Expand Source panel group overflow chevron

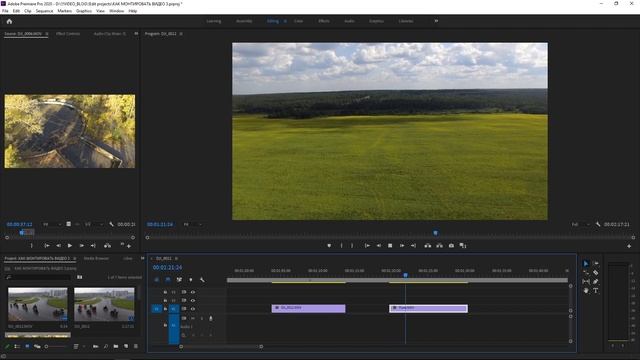[136, 33]
